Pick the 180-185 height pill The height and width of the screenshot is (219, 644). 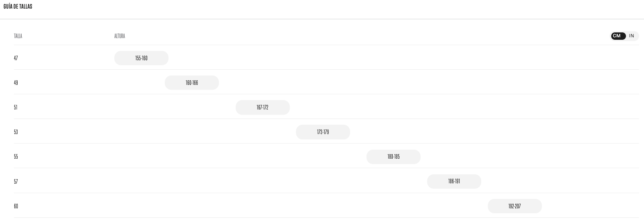tap(394, 157)
